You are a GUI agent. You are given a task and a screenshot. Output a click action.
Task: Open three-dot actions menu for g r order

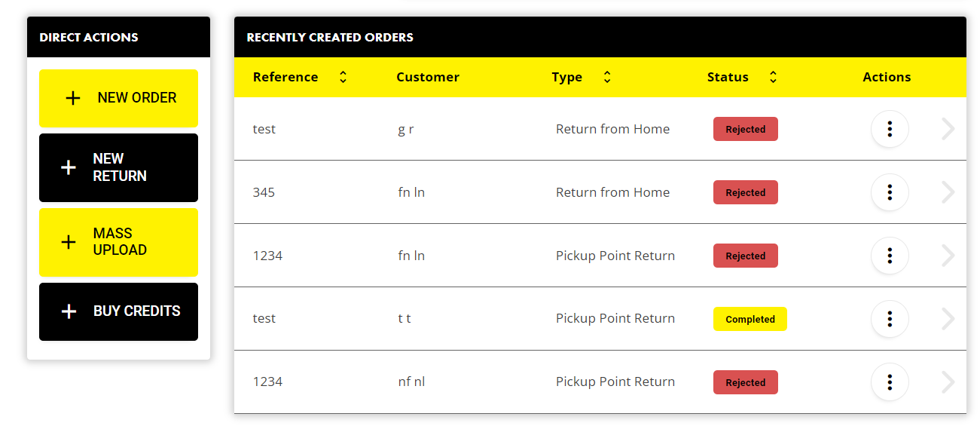890,129
